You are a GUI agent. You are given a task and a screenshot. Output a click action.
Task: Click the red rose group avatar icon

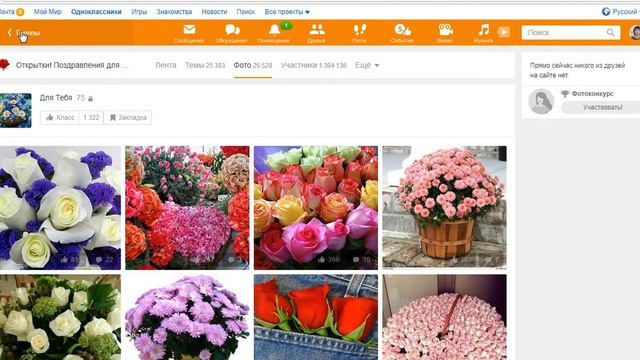click(x=4, y=64)
